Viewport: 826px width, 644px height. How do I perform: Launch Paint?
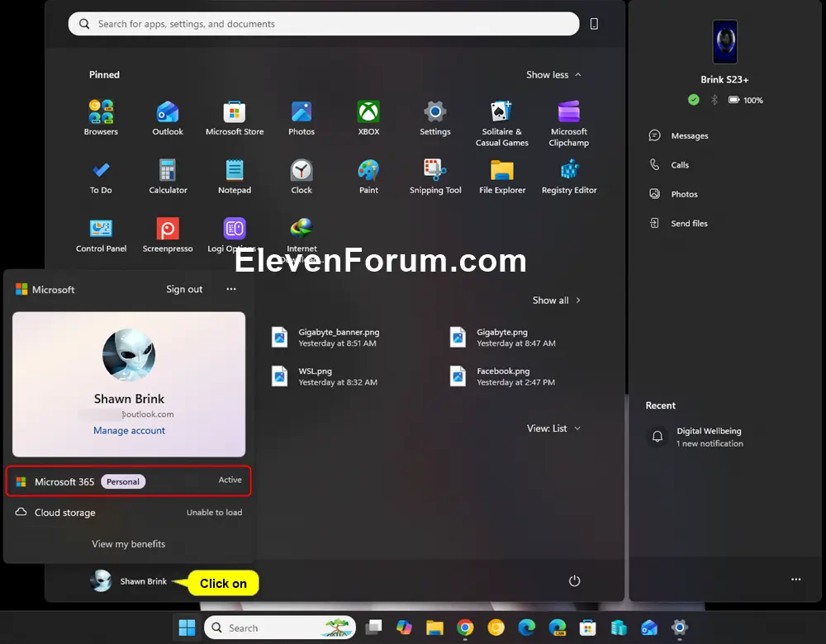click(x=368, y=177)
